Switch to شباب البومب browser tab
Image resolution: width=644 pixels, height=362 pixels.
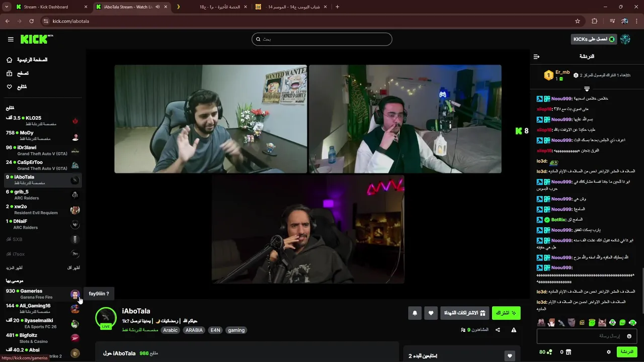[x=291, y=7]
